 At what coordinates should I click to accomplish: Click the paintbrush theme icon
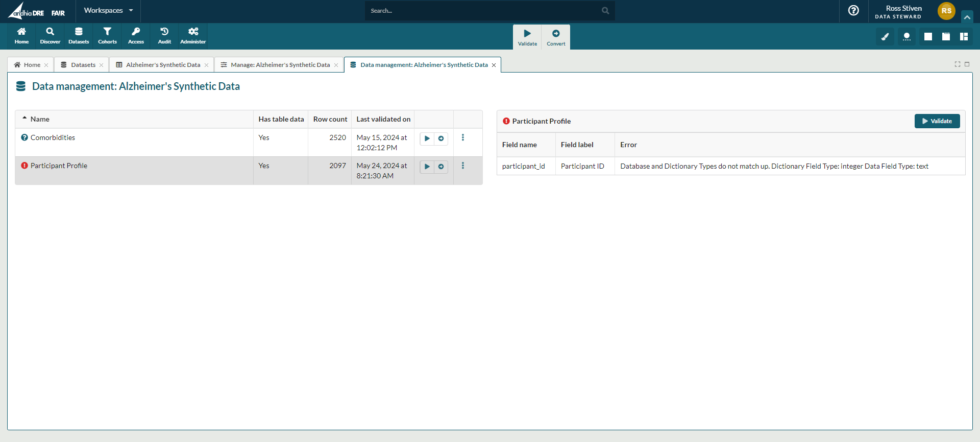(885, 37)
